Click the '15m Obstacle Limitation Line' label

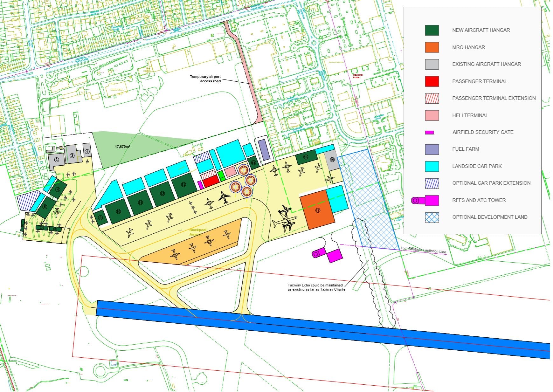(x=423, y=250)
